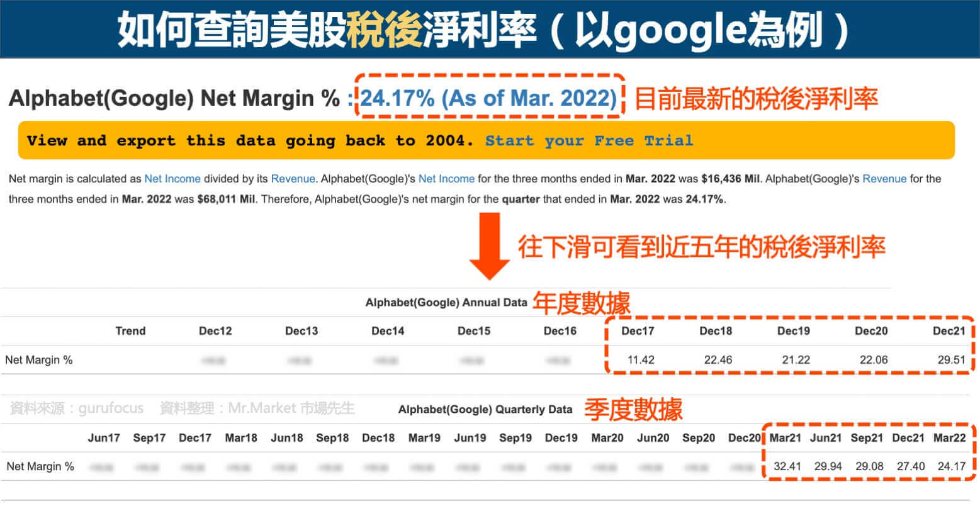Click 'Dec18' header in the annual data table
Viewport: 980px width, 513px height.
716,331
